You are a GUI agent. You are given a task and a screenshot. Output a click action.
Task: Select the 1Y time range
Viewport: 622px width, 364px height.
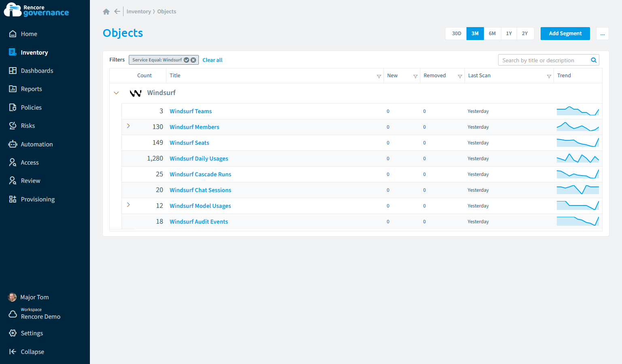tap(509, 34)
